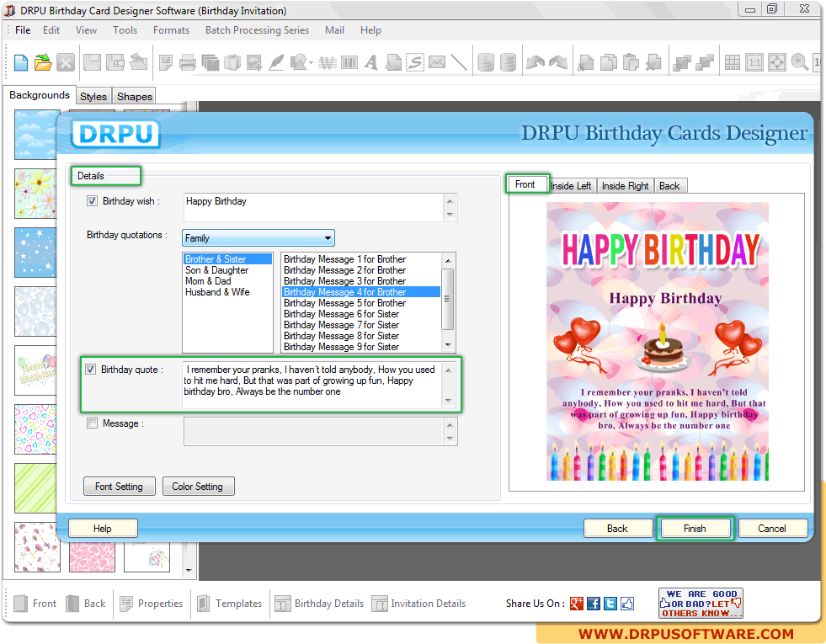Screen dimensions: 826x644
Task: Click the Paste clipboard icon
Action: pyautogui.click(x=631, y=62)
